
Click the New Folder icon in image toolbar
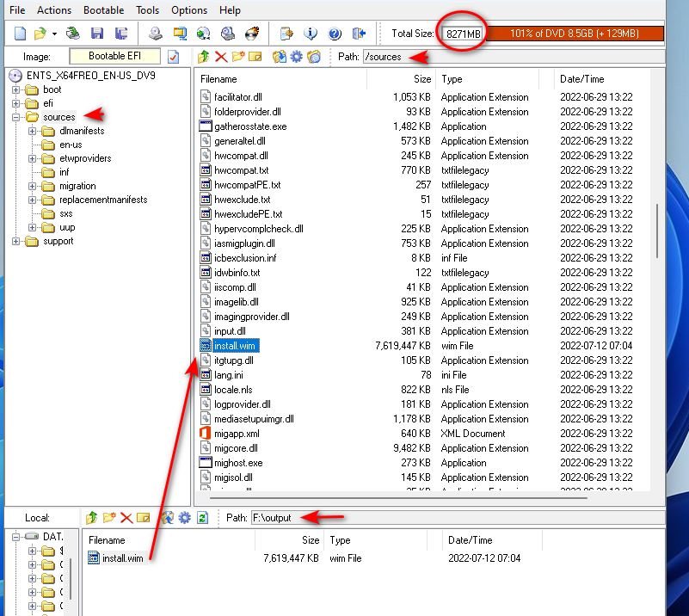[238, 57]
